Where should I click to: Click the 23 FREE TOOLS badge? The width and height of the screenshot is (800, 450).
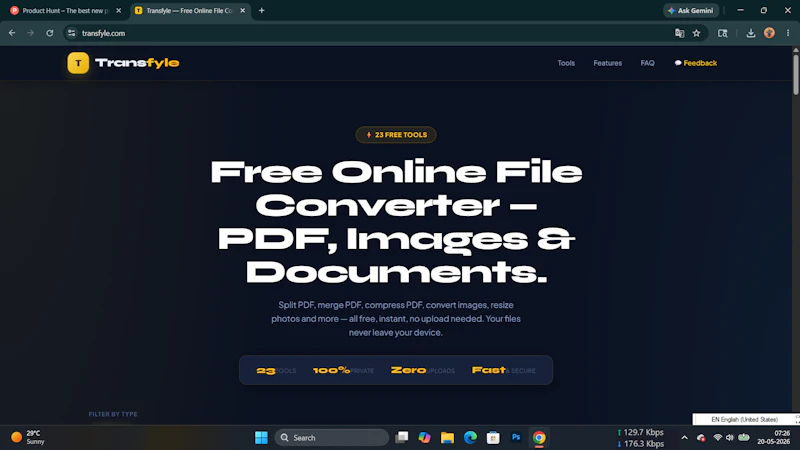(396, 135)
